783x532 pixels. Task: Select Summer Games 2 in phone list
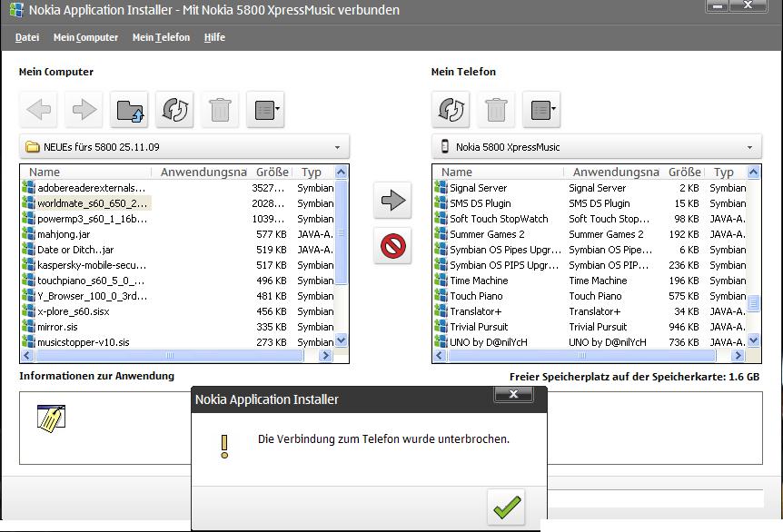pos(590,234)
